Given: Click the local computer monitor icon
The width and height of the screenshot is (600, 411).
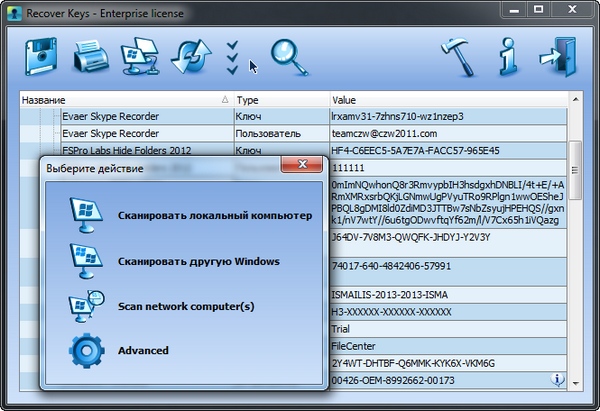Looking at the screenshot, I should 86,215.
